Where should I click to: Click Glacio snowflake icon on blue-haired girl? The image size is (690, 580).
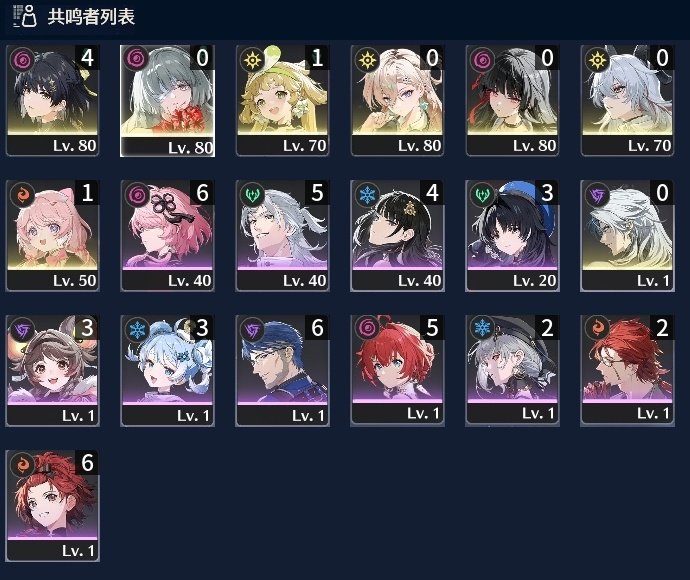137,329
